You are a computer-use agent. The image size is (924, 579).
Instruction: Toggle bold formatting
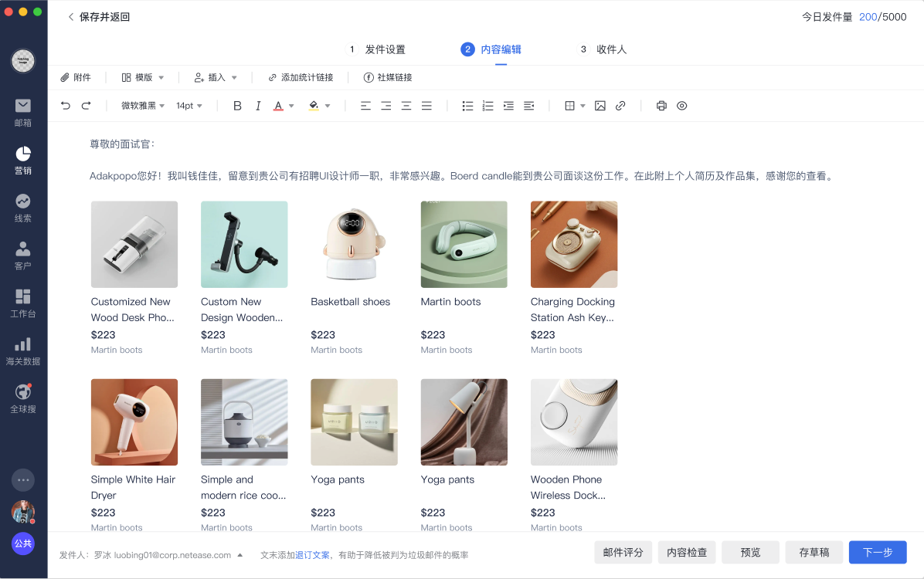[237, 105]
